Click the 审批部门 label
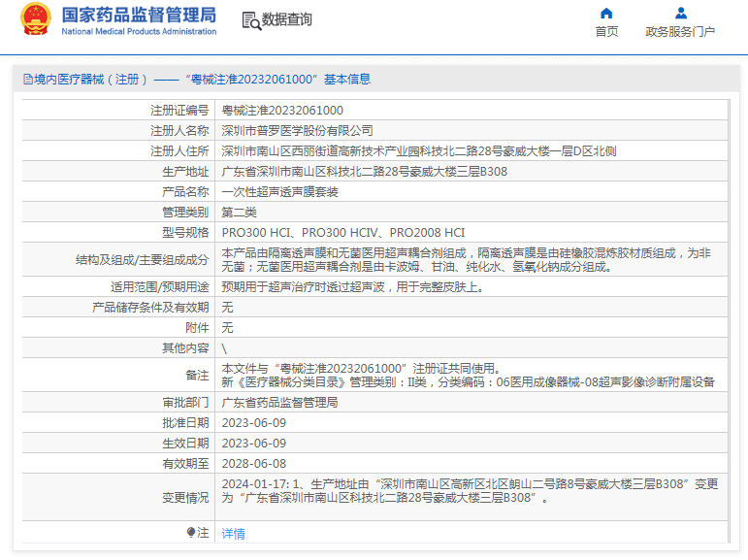This screenshot has height=560, width=748. (185, 403)
